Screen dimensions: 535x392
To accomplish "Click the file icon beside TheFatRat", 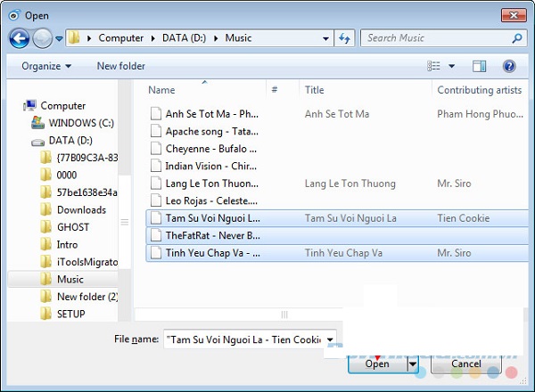I will tap(156, 235).
